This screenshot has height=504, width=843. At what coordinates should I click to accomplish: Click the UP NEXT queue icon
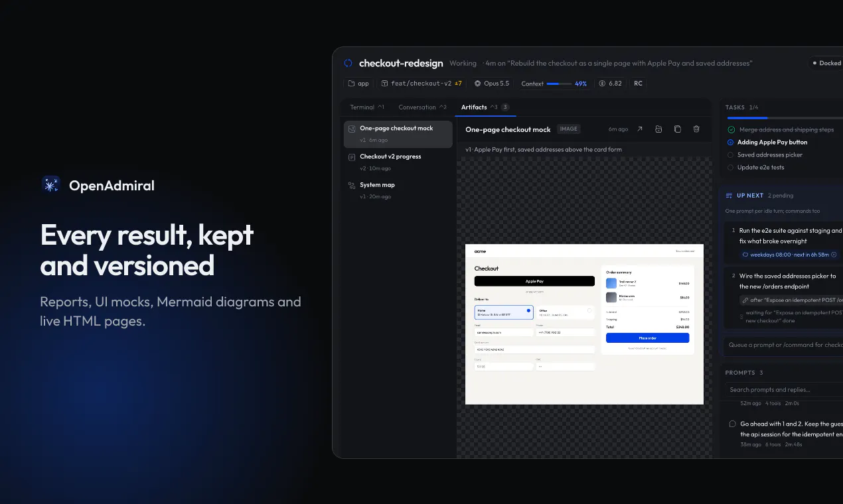tap(729, 196)
